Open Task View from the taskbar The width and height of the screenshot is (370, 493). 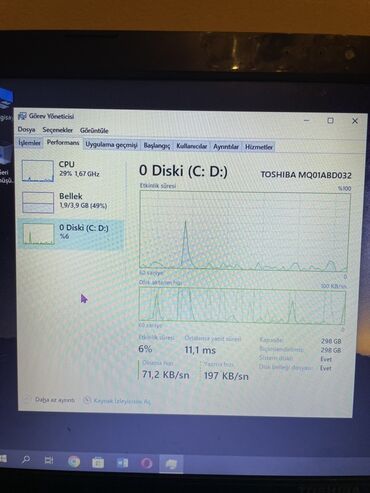coord(49,461)
